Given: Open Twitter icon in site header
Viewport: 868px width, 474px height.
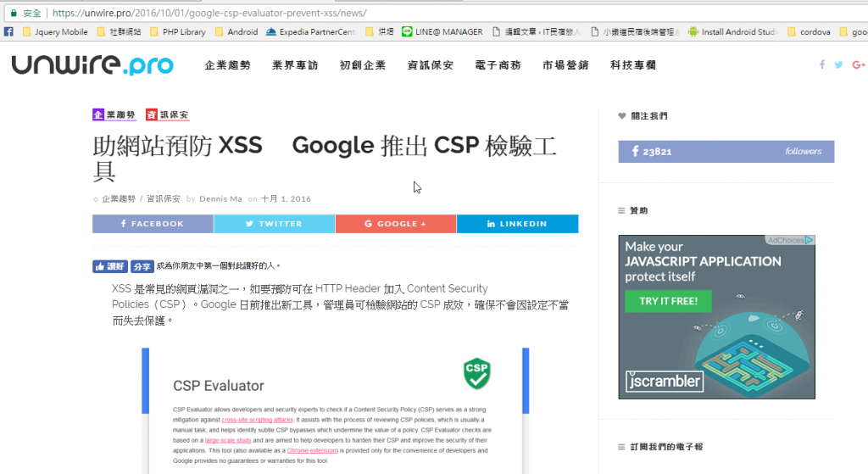Looking at the screenshot, I should coord(838,64).
